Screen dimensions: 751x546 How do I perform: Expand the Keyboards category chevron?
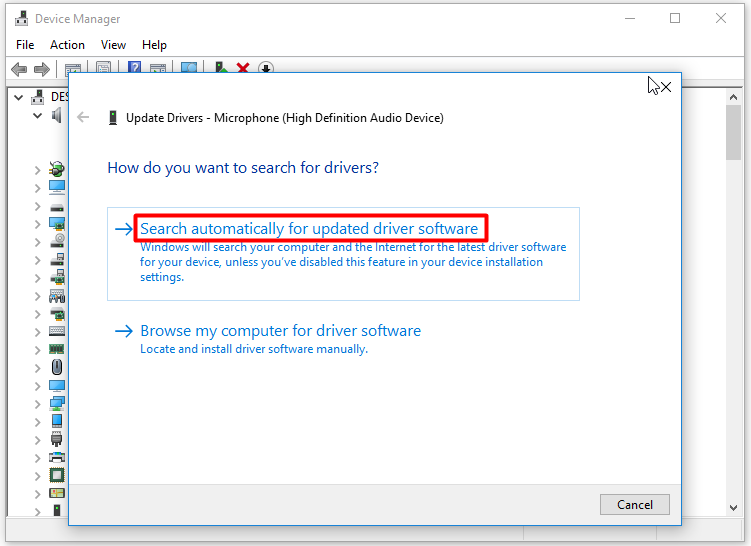[37, 332]
